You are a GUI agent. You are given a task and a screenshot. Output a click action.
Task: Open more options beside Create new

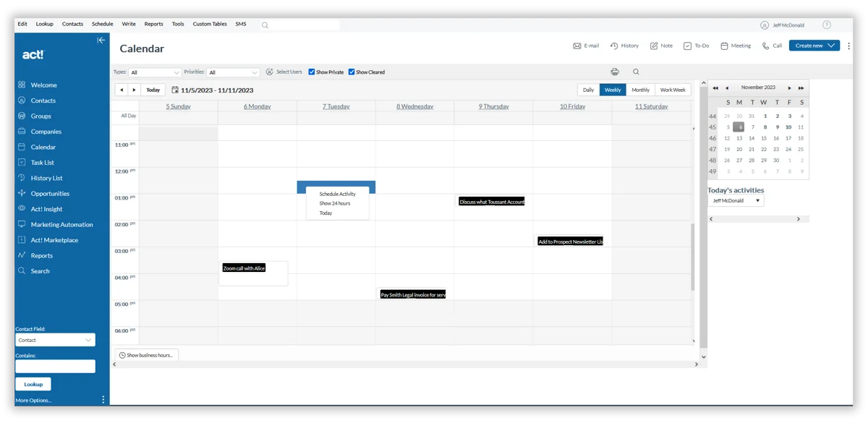848,46
